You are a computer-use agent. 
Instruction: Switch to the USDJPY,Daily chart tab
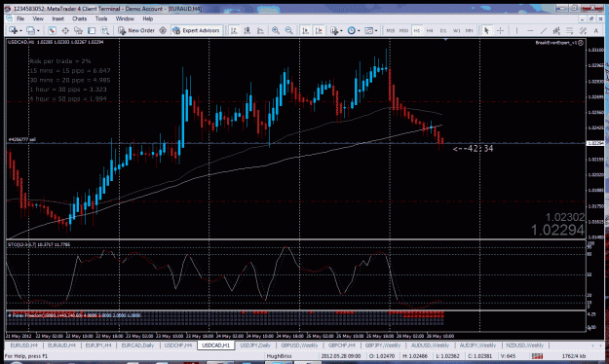[255, 345]
